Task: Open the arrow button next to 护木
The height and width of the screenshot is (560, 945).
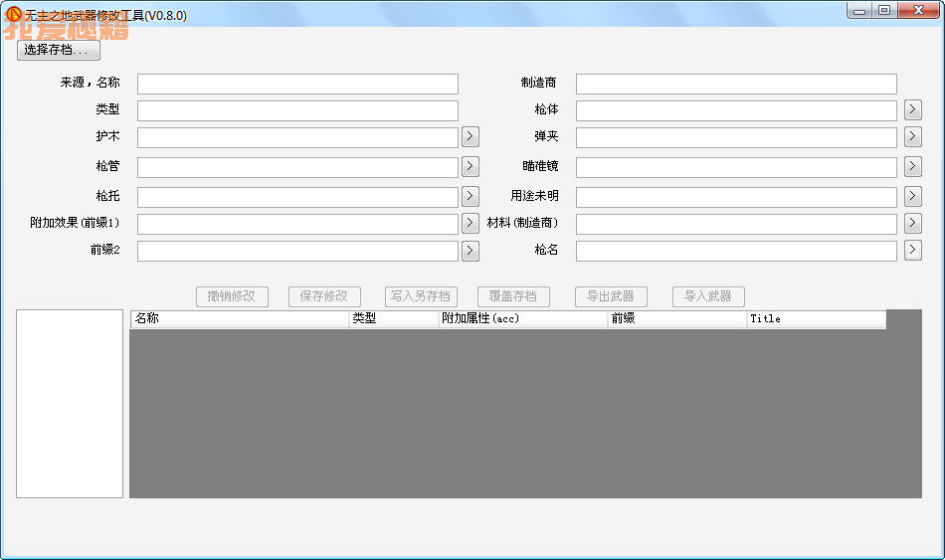Action: [x=471, y=137]
